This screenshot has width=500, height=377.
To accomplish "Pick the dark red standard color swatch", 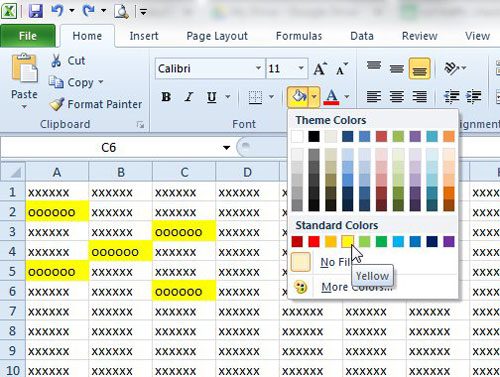I will point(297,242).
